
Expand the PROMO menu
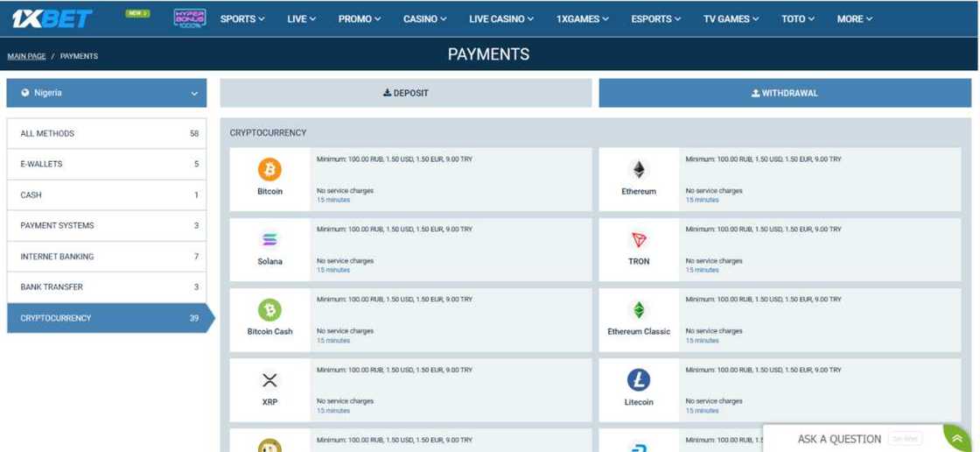pos(360,18)
